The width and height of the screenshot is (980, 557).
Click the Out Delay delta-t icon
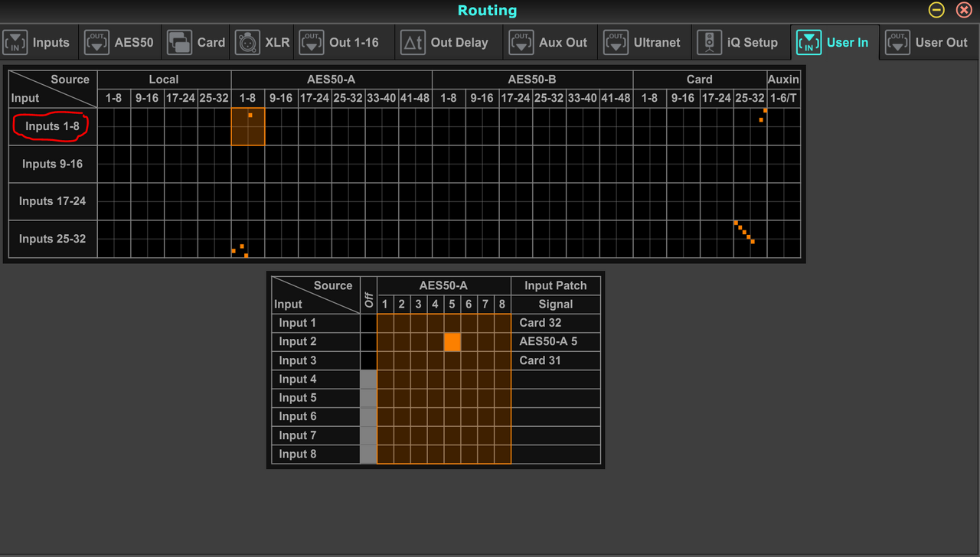click(x=413, y=42)
